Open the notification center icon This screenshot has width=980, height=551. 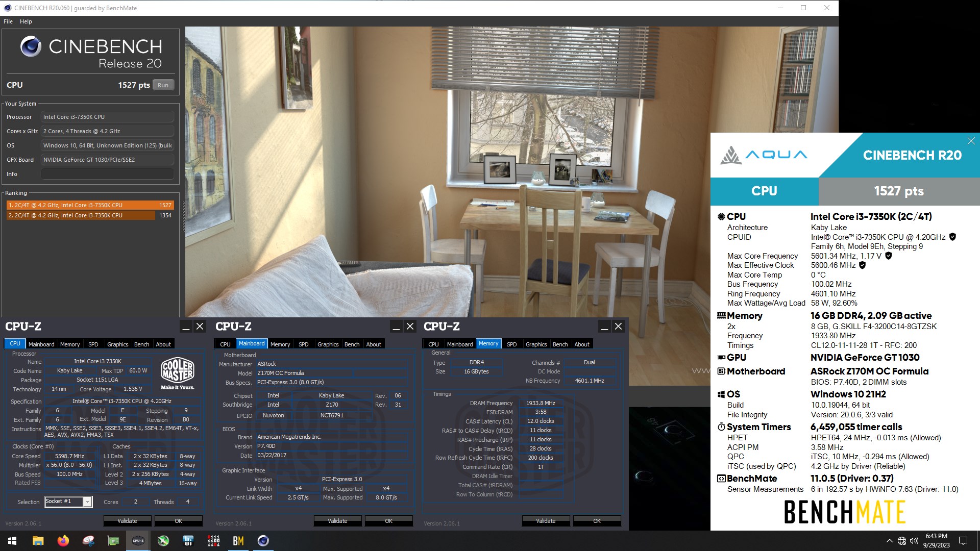963,541
